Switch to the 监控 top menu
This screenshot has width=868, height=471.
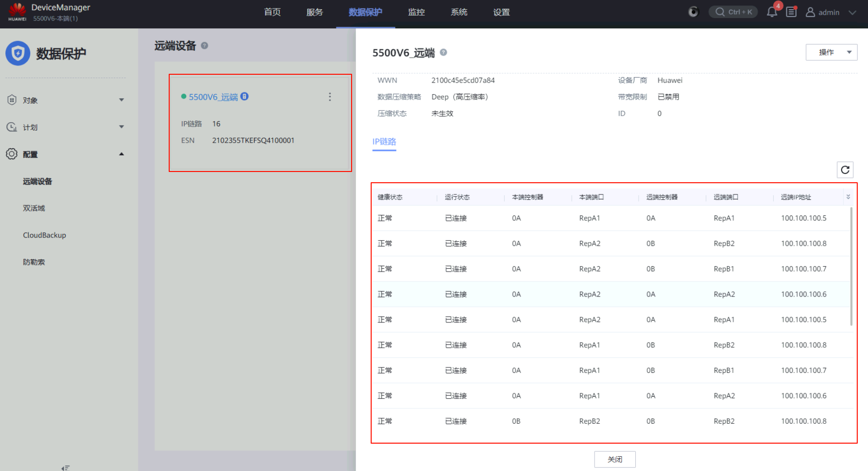(416, 12)
